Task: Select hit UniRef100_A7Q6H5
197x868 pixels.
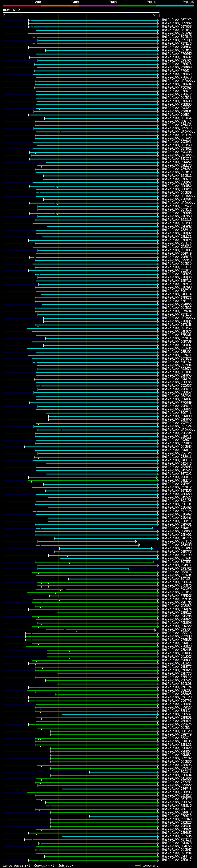Action: (x=176, y=54)
